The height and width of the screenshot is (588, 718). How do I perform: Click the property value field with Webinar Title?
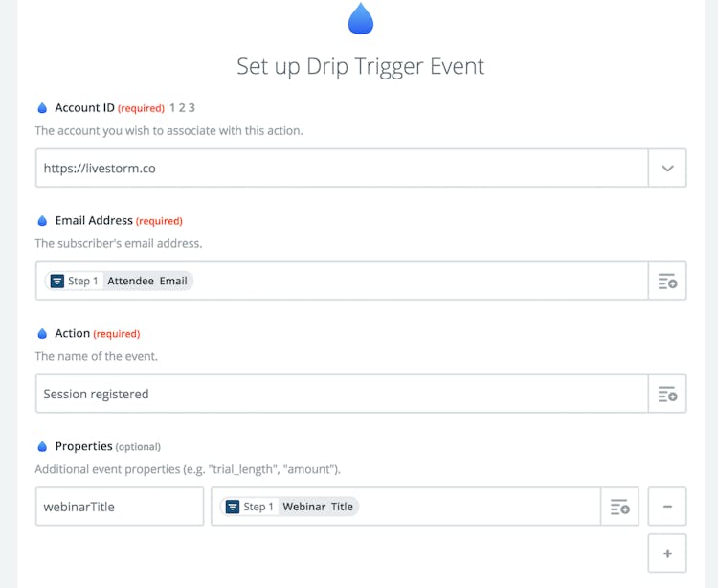(479, 508)
